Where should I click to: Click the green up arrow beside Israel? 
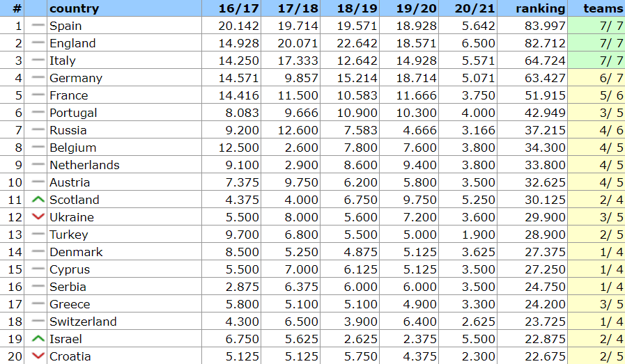point(38,339)
